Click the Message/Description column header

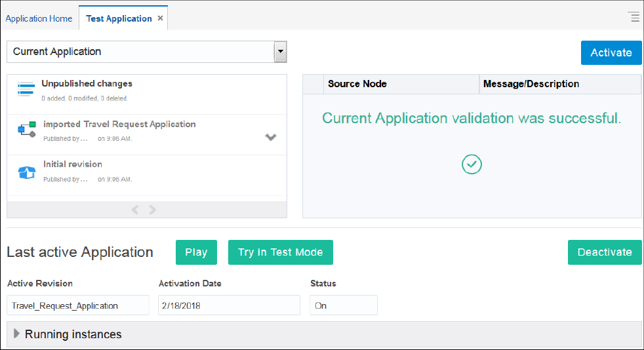(x=560, y=84)
